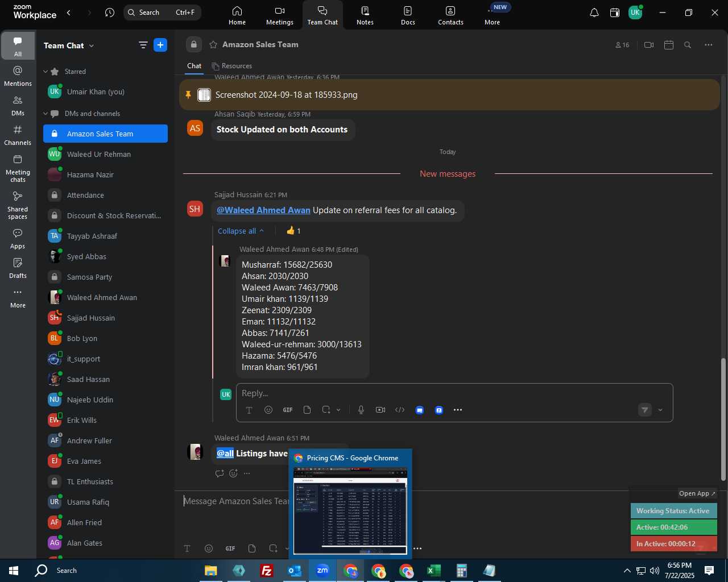Add reaction to Waleed's 6:51 PM message
Screen dimensions: 728x582
point(233,473)
